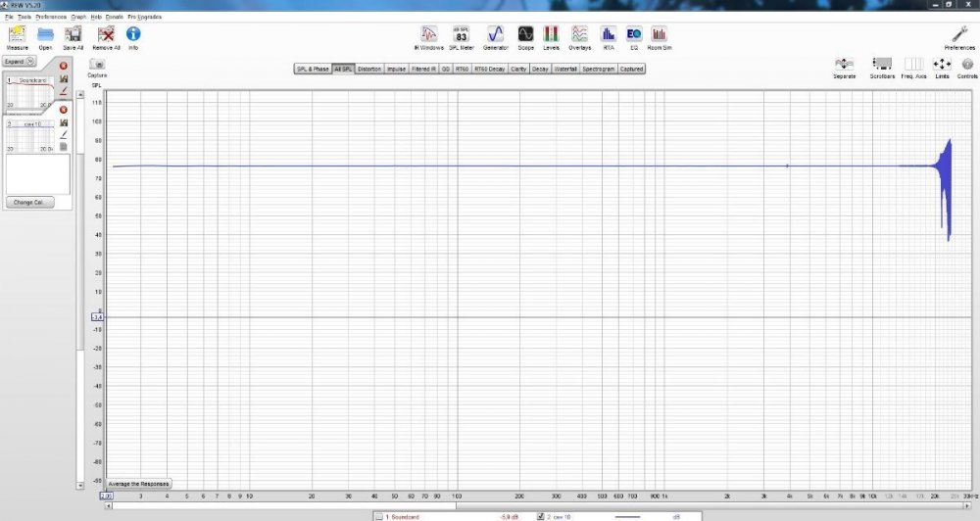The width and height of the screenshot is (980, 521).
Task: Click the Change Cal button
Action: (28, 203)
